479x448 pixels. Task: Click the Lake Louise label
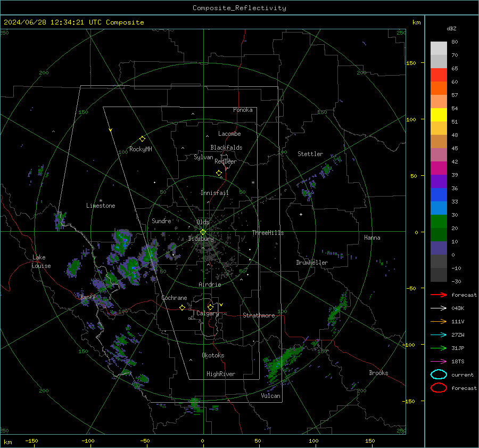pos(41,262)
